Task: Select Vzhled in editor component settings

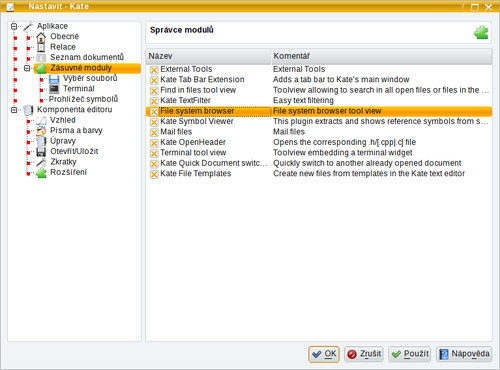Action: pos(63,120)
